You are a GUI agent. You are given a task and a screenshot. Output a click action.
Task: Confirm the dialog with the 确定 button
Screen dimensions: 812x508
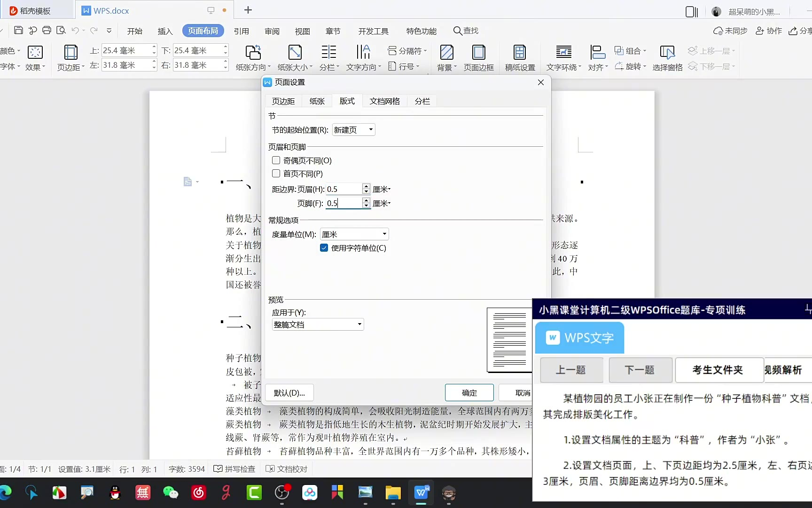[x=469, y=393]
